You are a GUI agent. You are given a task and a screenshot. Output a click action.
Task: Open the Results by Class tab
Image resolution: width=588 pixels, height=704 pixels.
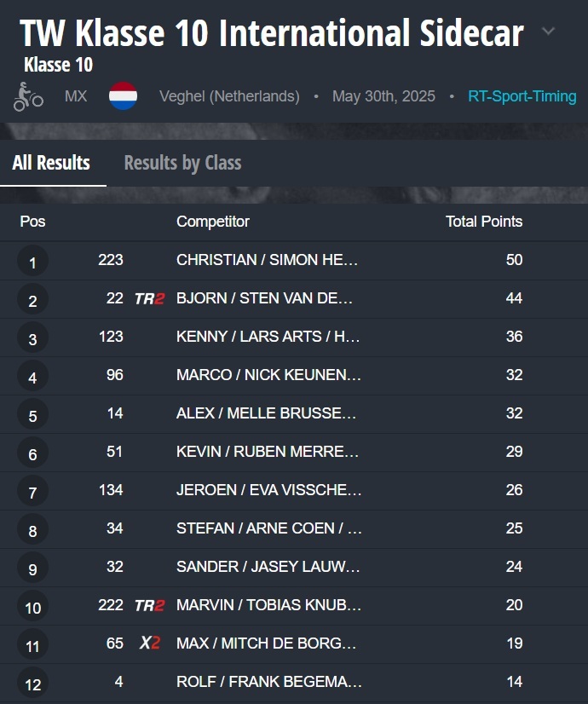(182, 163)
